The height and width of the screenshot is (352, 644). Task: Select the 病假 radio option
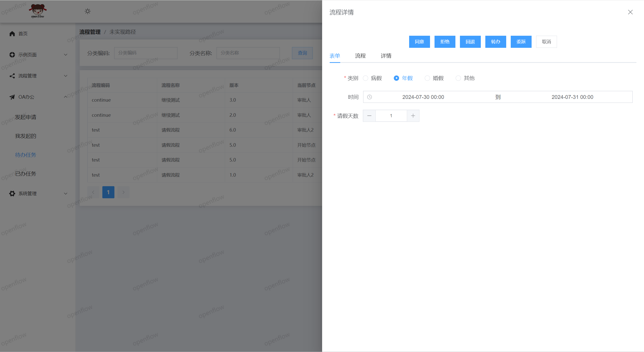click(x=366, y=78)
